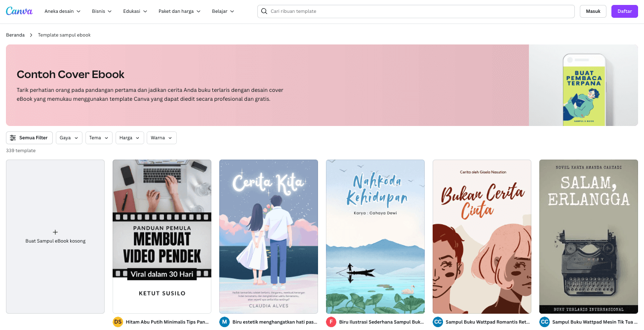
Task: Navigate back via the Beranda breadcrumb link
Action: [x=15, y=35]
